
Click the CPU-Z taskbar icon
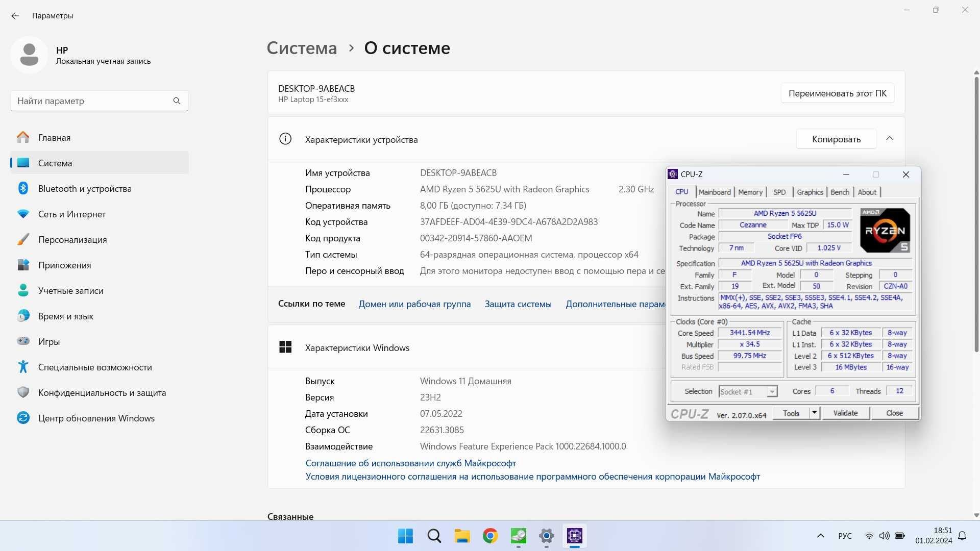pos(575,536)
